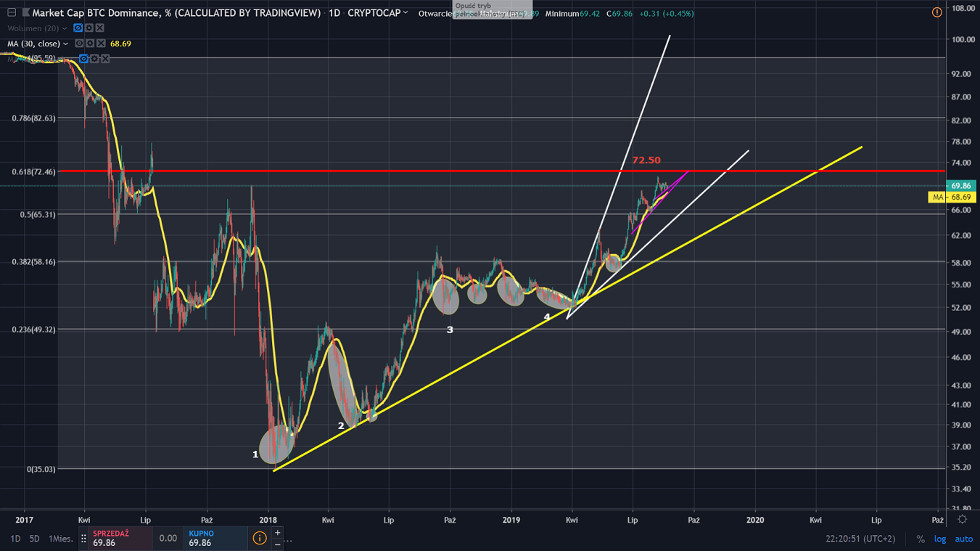Grab the trading panel drag handle
This screenshot has width=980, height=551.
[x=83, y=539]
